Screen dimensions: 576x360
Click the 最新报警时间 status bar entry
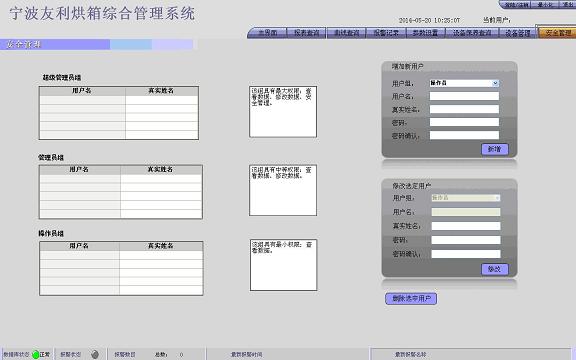[x=246, y=354]
